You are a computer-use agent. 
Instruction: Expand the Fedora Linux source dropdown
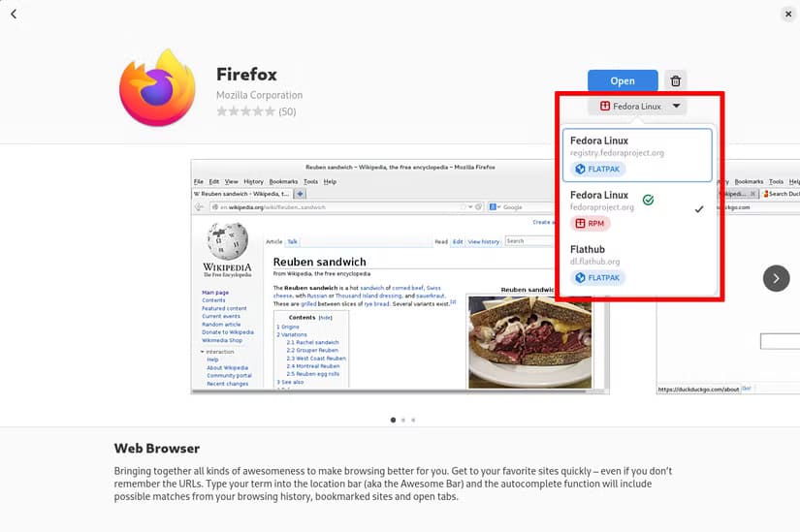click(x=637, y=106)
